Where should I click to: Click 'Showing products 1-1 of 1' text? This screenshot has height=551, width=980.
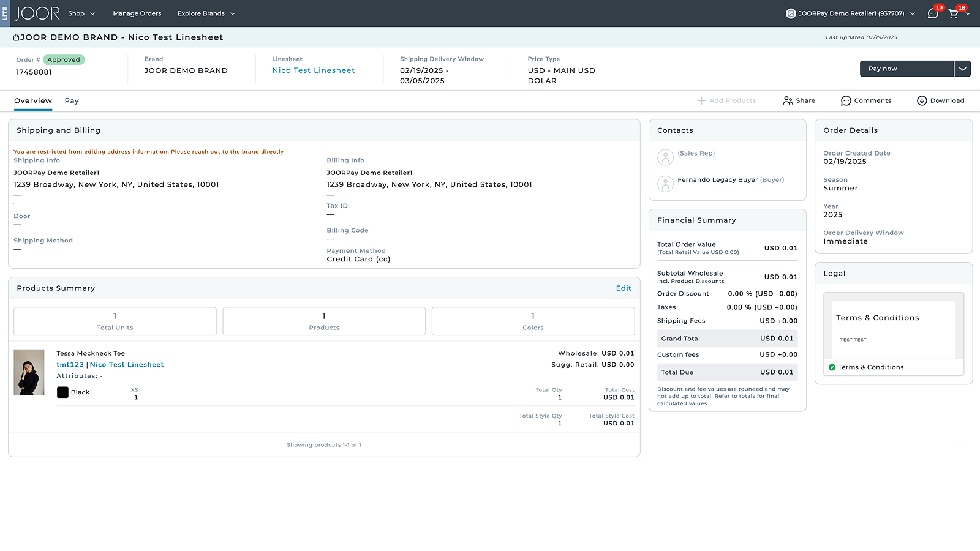[324, 445]
